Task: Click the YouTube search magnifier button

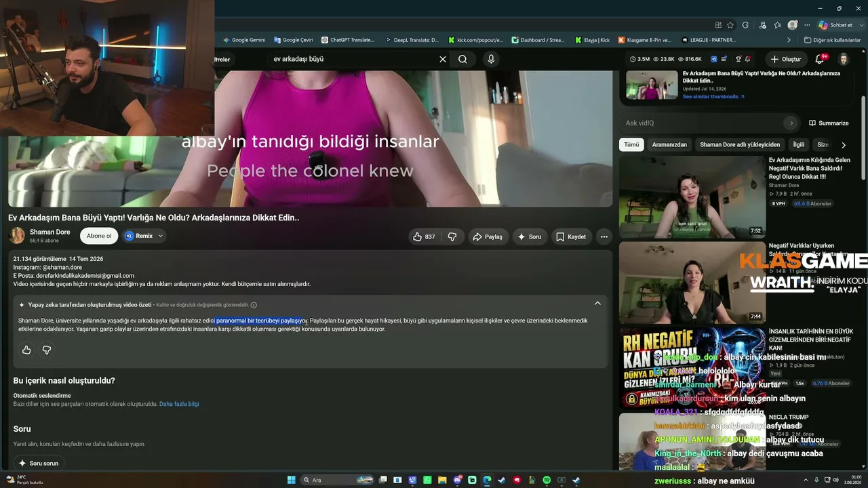Action: (x=462, y=59)
